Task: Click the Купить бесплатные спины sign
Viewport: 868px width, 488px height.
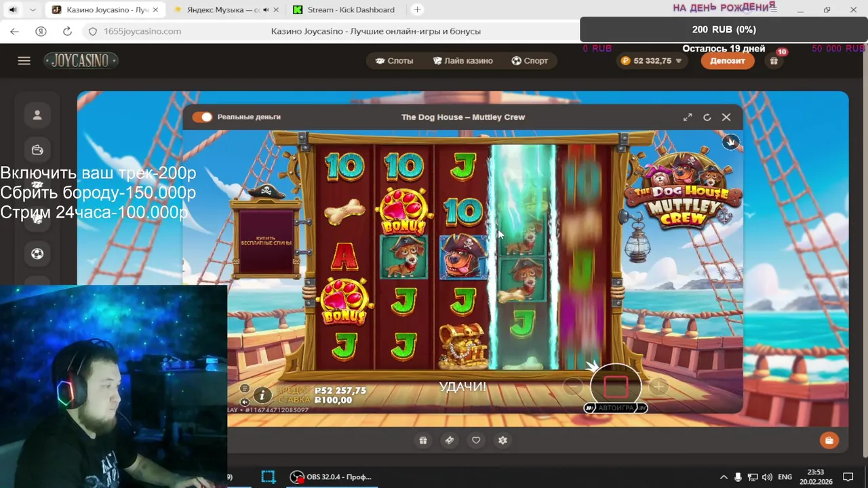Action: click(266, 242)
